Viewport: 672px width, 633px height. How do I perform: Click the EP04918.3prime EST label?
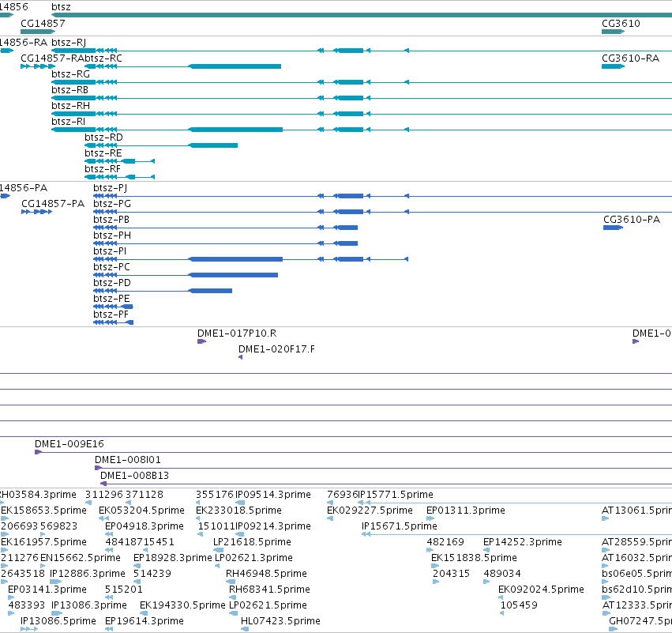click(145, 526)
